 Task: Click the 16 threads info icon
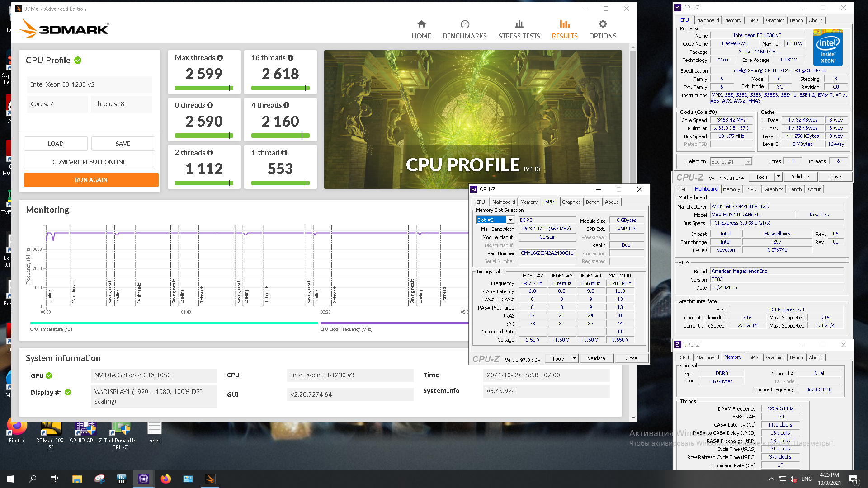click(x=291, y=58)
